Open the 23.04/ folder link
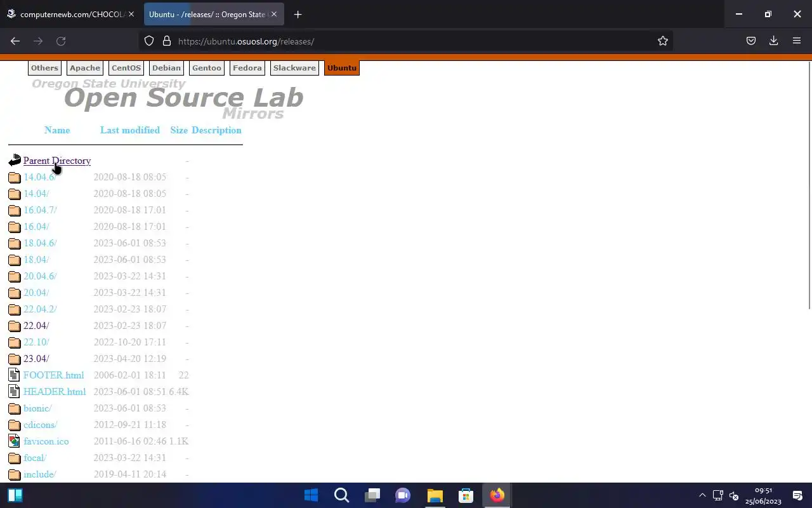812x508 pixels. click(36, 359)
